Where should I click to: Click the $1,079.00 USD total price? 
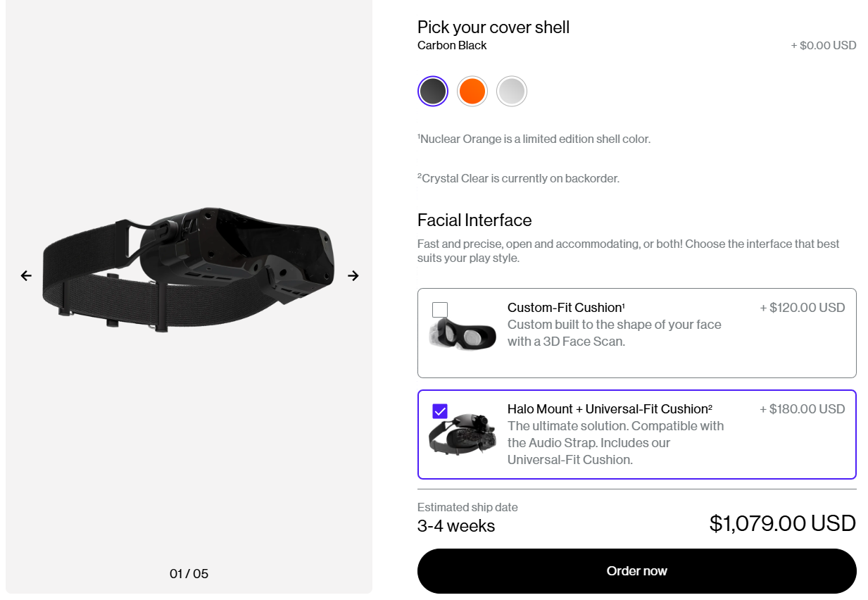point(783,523)
